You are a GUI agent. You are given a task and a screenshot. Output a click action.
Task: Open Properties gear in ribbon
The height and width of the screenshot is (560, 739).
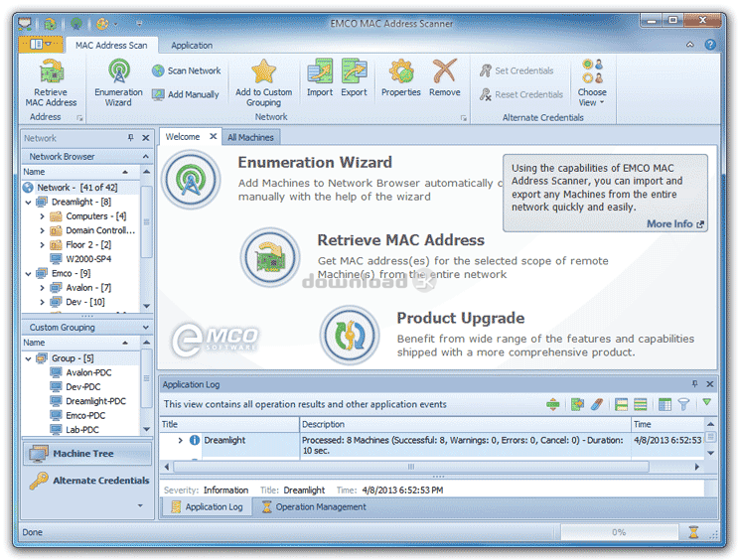tap(400, 78)
